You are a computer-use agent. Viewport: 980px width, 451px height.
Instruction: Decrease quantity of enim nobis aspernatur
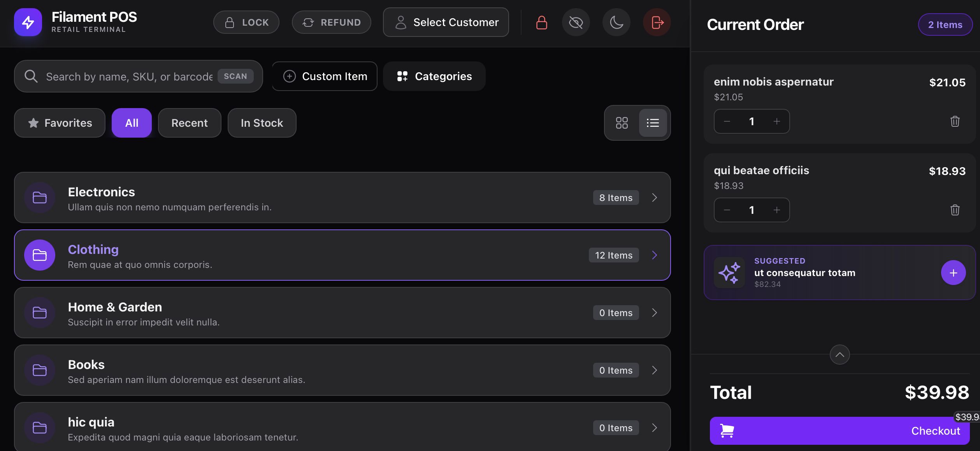pos(727,121)
